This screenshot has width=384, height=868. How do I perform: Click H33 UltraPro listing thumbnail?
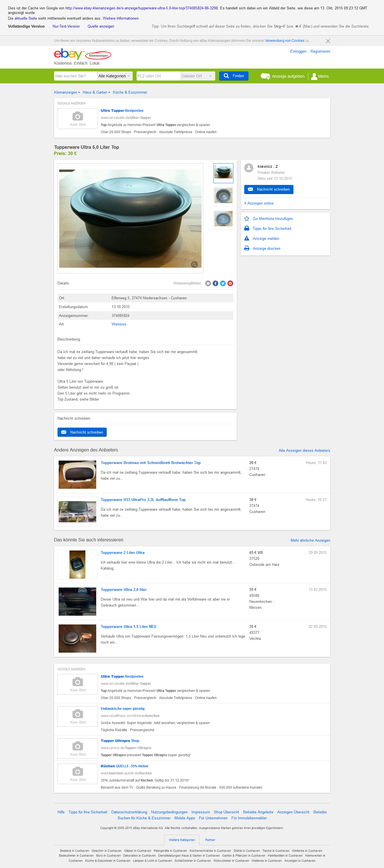click(77, 512)
